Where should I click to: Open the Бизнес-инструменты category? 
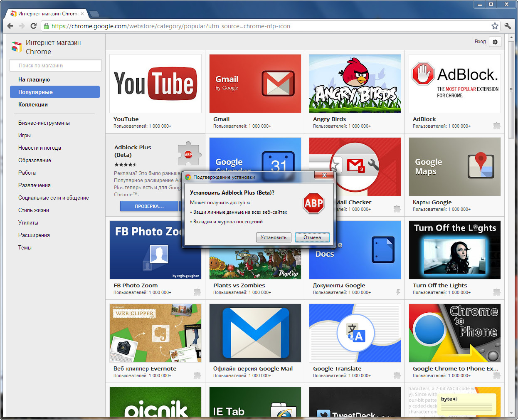pyautogui.click(x=44, y=123)
